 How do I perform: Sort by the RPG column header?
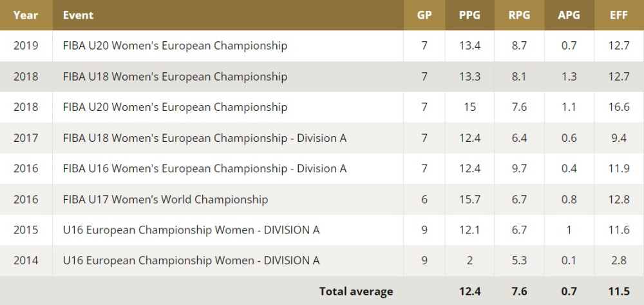point(519,15)
